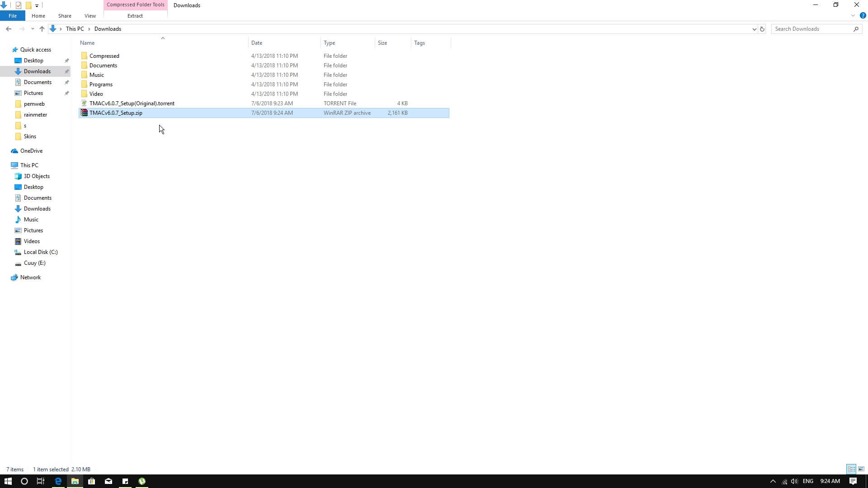Open Quick Access Toolbar customize dropdown
Viewport: 868px width, 488px height.
(x=37, y=5)
